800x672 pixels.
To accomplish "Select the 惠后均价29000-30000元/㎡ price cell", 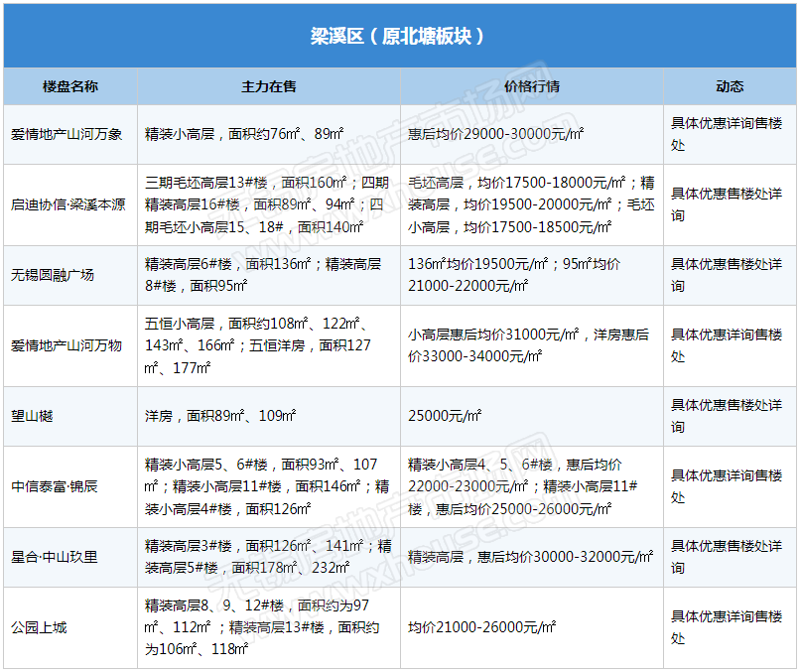I will (x=495, y=134).
